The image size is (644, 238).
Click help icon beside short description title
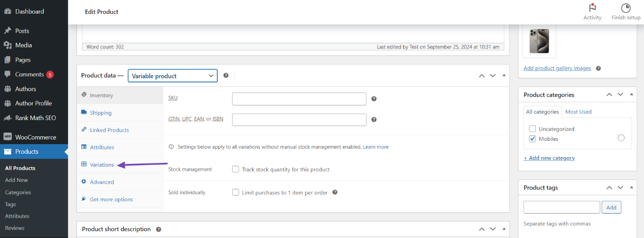159,229
